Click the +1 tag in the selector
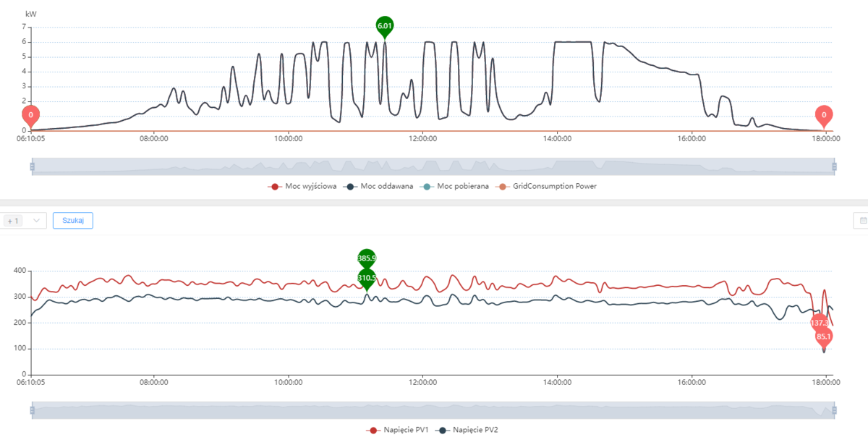This screenshot has height=440, width=868. [14, 220]
